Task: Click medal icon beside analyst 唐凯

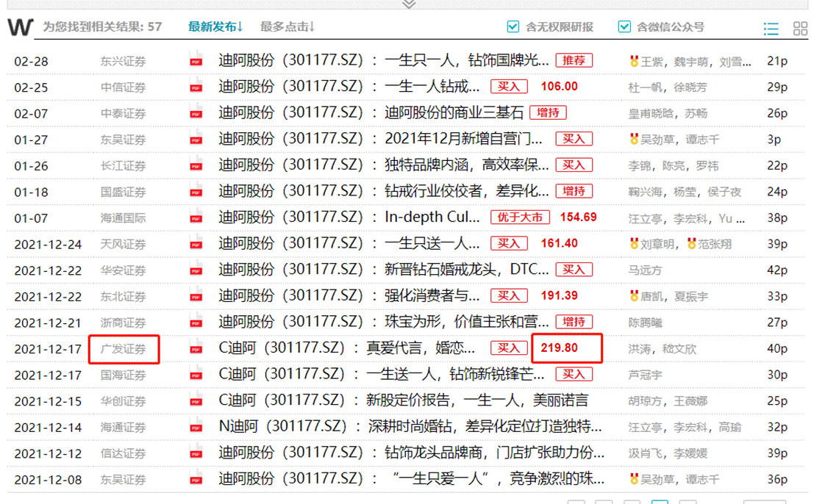Action: [x=634, y=295]
